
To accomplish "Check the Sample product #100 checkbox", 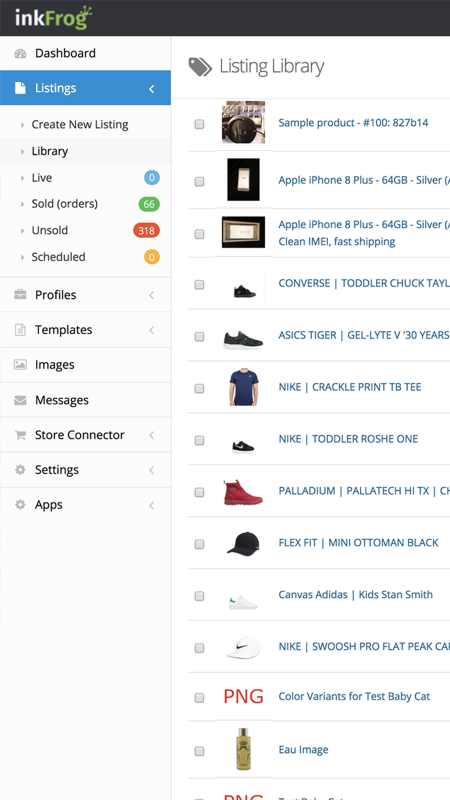I will pos(199,124).
